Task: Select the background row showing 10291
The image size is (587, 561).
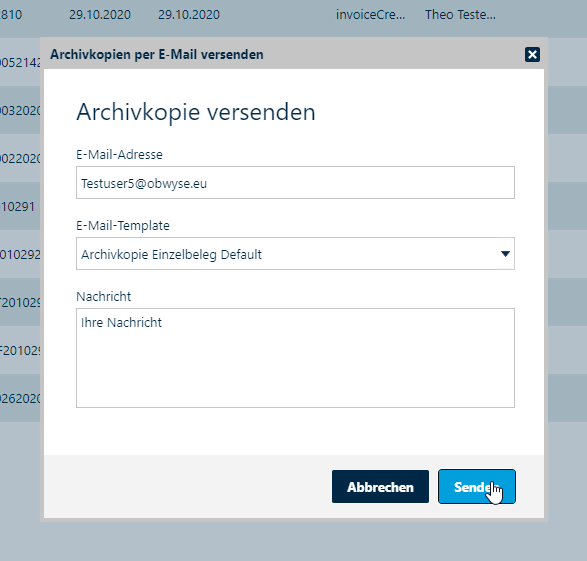Action: [x=18, y=206]
